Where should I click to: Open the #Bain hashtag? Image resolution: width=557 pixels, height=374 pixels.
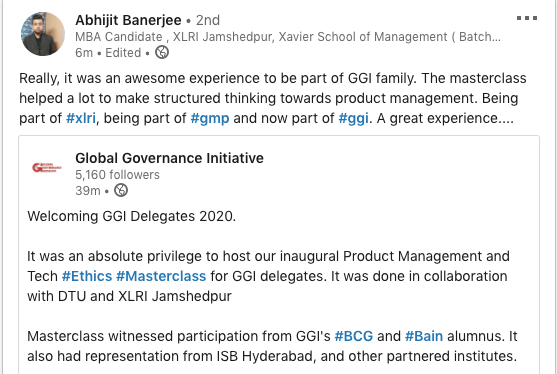424,336
